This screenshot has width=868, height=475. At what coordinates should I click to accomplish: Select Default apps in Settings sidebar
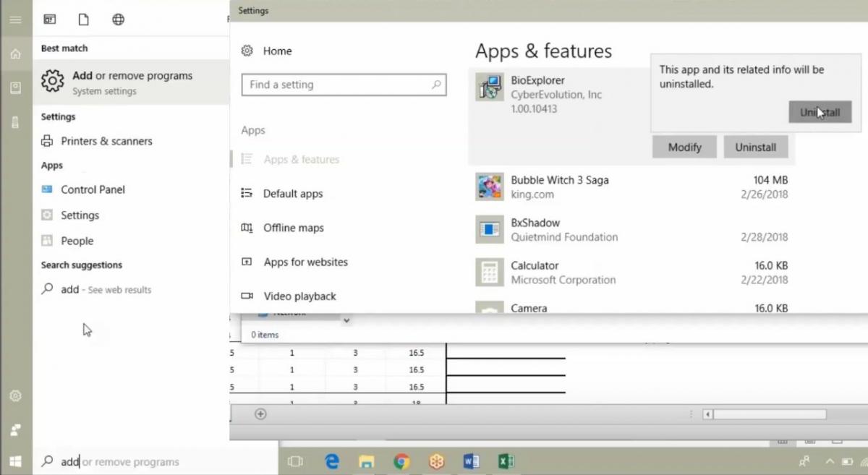click(293, 194)
